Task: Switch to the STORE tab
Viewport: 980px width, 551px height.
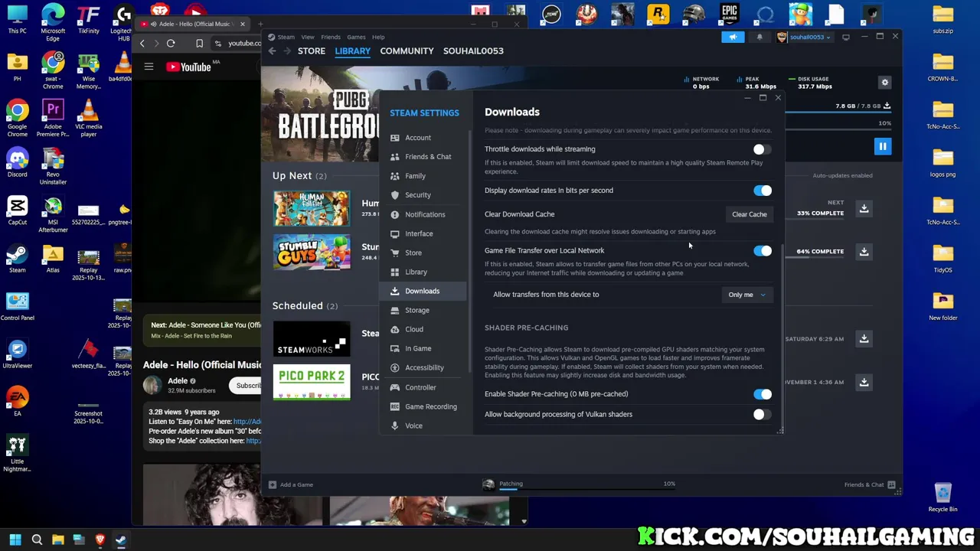Action: [x=311, y=51]
